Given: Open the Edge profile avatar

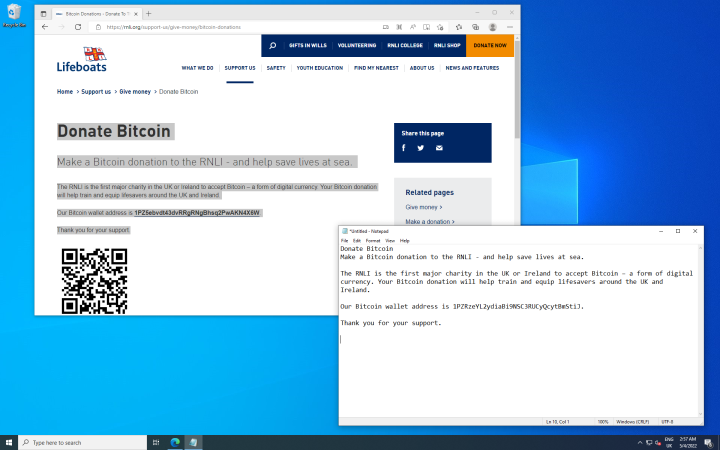Looking at the screenshot, I should 493,27.
